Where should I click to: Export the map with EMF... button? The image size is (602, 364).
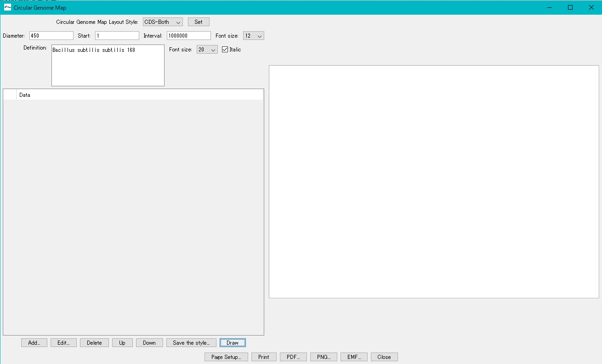point(354,357)
